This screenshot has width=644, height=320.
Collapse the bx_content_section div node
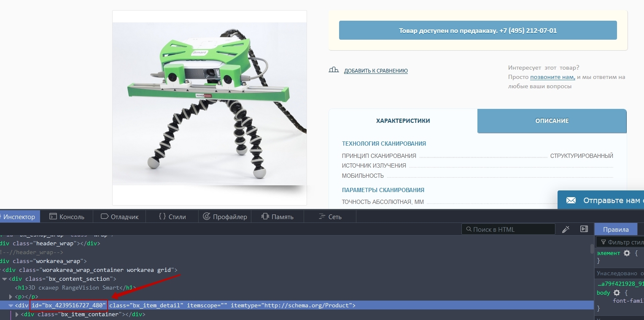point(5,279)
